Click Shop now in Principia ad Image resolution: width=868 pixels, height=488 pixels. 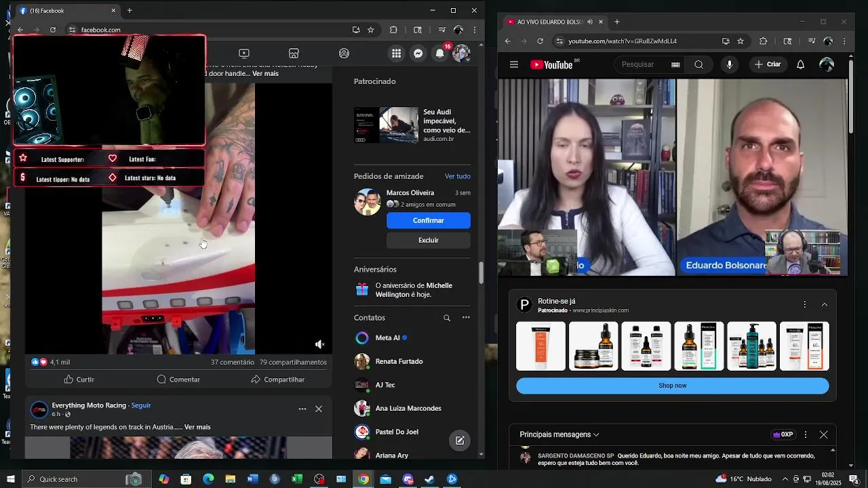[x=673, y=386]
